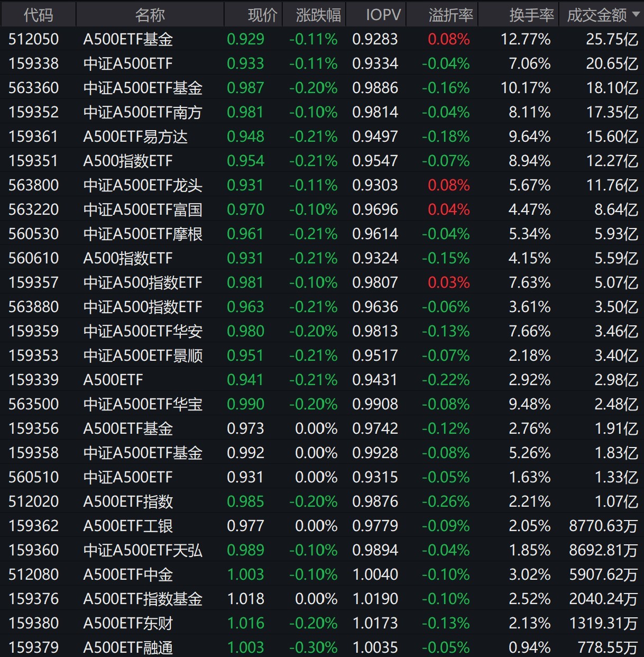Click turnover rate 10.17%
Image resolution: width=644 pixels, height=657 pixels.
pos(526,88)
